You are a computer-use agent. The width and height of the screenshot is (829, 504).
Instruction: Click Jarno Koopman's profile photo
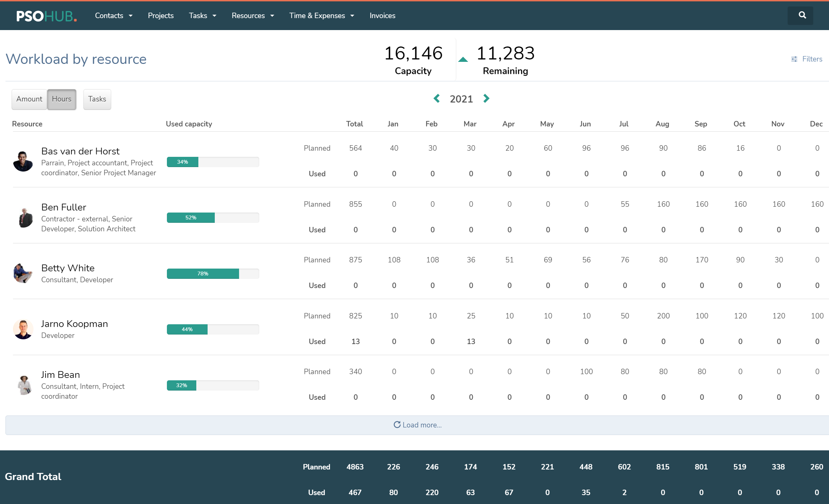(x=23, y=329)
